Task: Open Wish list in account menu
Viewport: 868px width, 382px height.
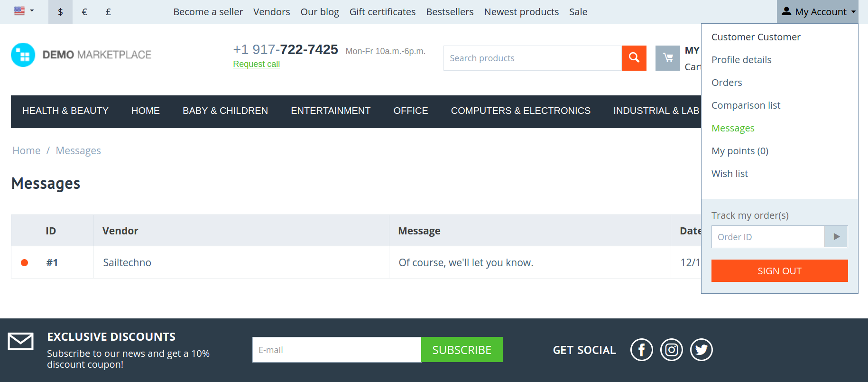Action: coord(729,174)
